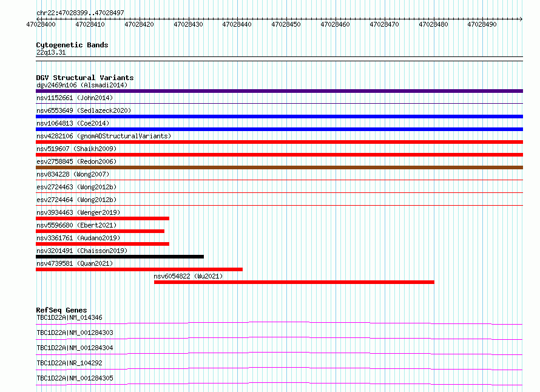Click the DGV Structural Variants track title
This screenshot has width=540, height=392.
click(85, 78)
